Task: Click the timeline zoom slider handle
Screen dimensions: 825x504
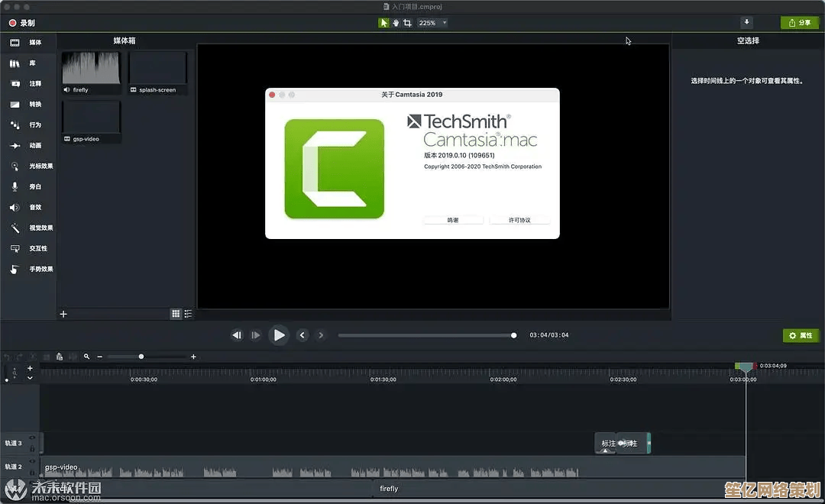Action: (141, 357)
